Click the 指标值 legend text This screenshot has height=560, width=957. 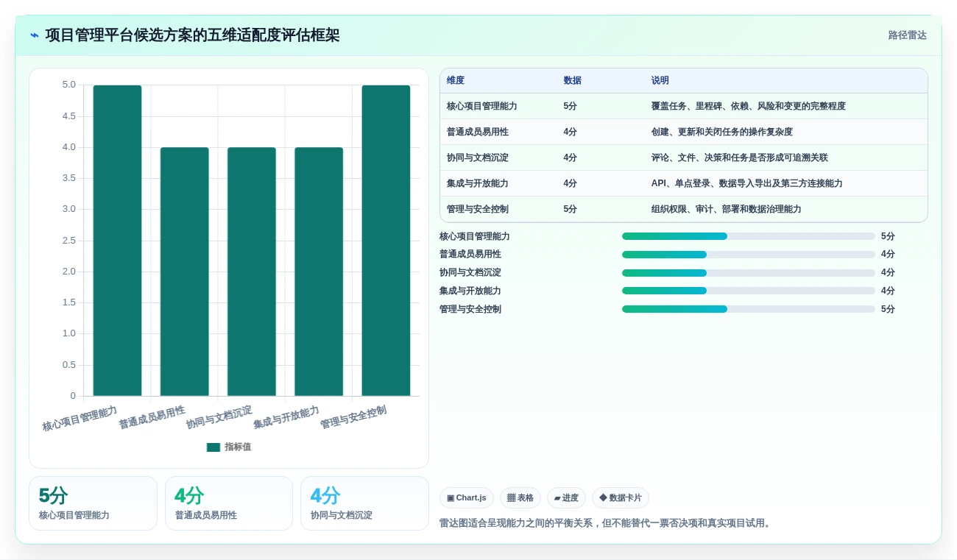[x=238, y=447]
